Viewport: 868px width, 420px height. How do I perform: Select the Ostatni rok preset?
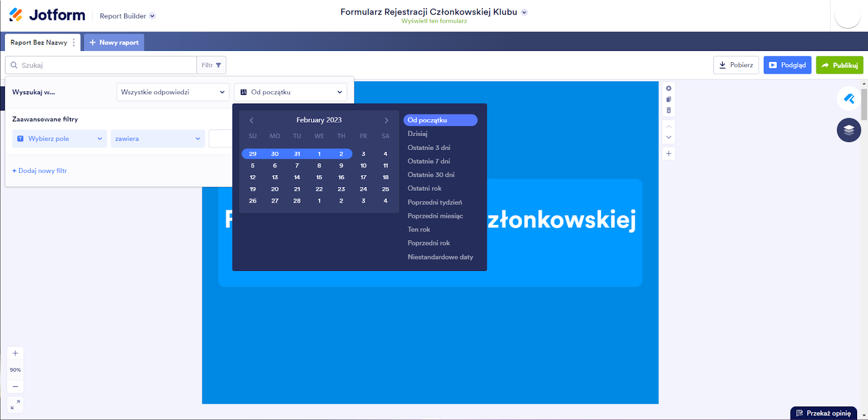pyautogui.click(x=425, y=189)
